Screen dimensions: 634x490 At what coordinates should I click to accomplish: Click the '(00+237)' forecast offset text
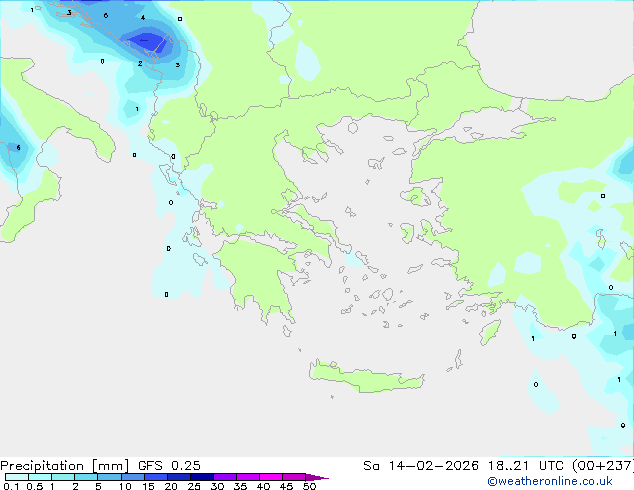tap(603, 466)
